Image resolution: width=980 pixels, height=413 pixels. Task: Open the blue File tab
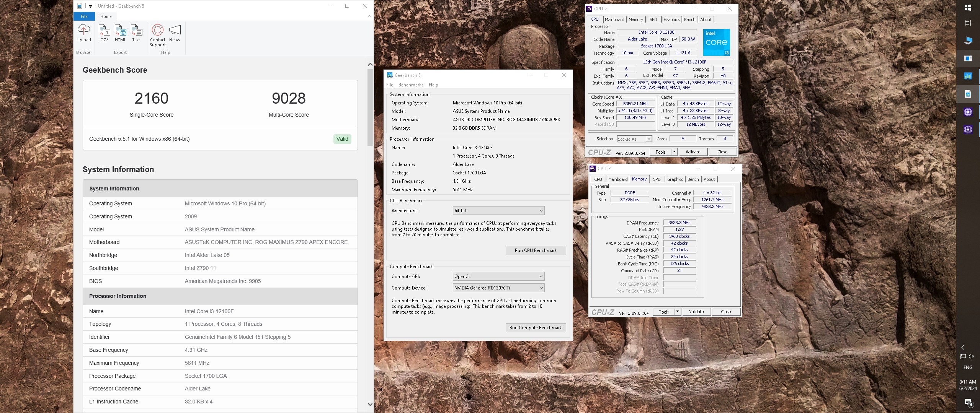pos(84,16)
